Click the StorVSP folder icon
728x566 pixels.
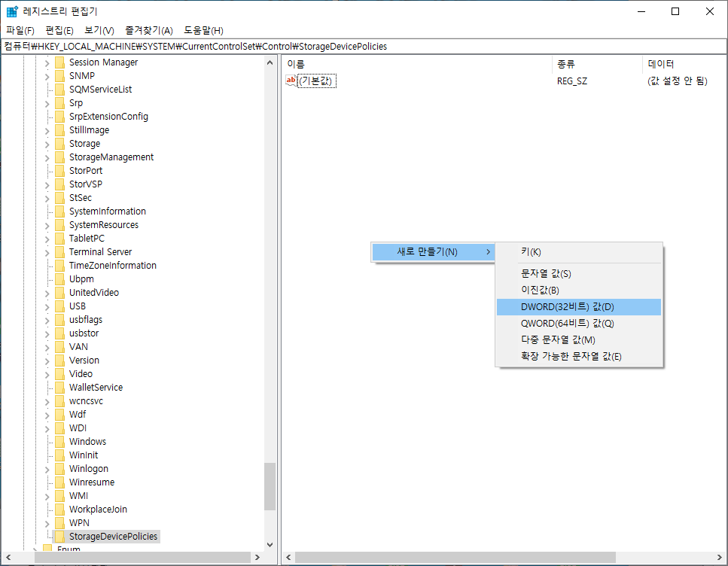(x=60, y=184)
